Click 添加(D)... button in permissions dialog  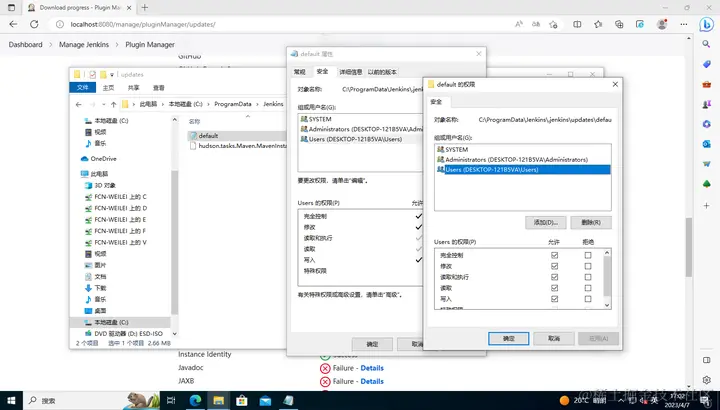coord(546,223)
